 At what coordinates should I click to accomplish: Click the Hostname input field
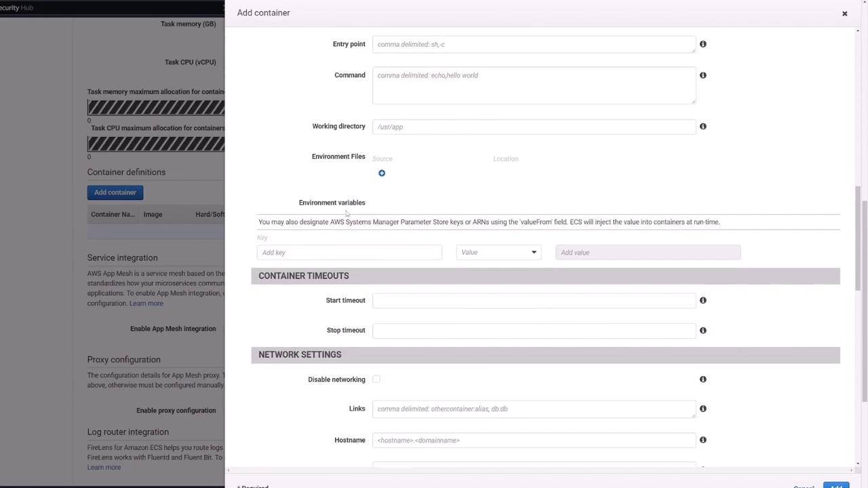click(x=534, y=441)
